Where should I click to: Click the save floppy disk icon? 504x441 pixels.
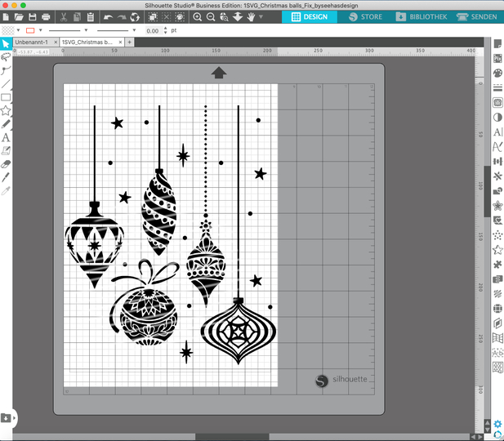click(33, 17)
